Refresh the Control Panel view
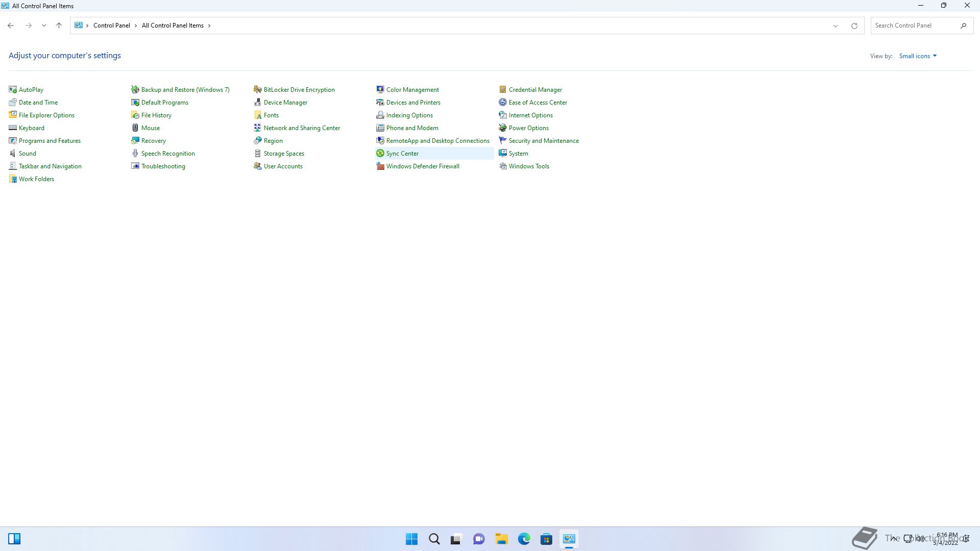This screenshot has width=980, height=551. pos(854,26)
